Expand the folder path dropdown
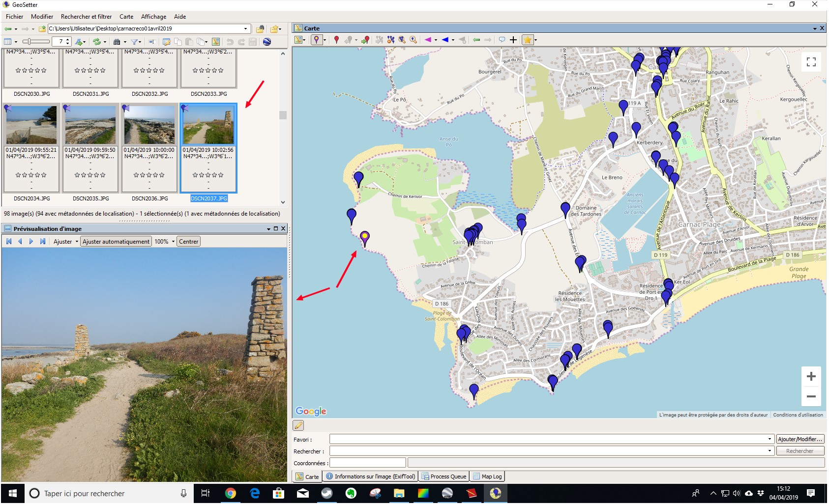 point(245,29)
